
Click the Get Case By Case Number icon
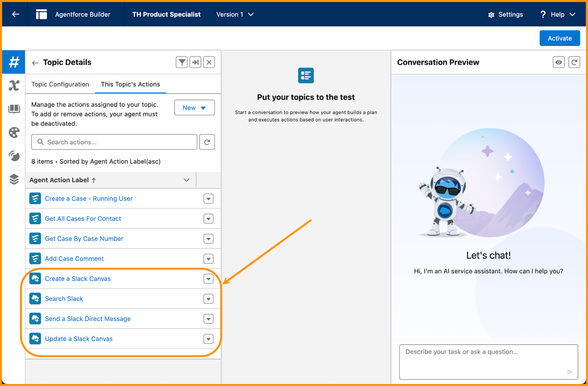click(x=35, y=239)
